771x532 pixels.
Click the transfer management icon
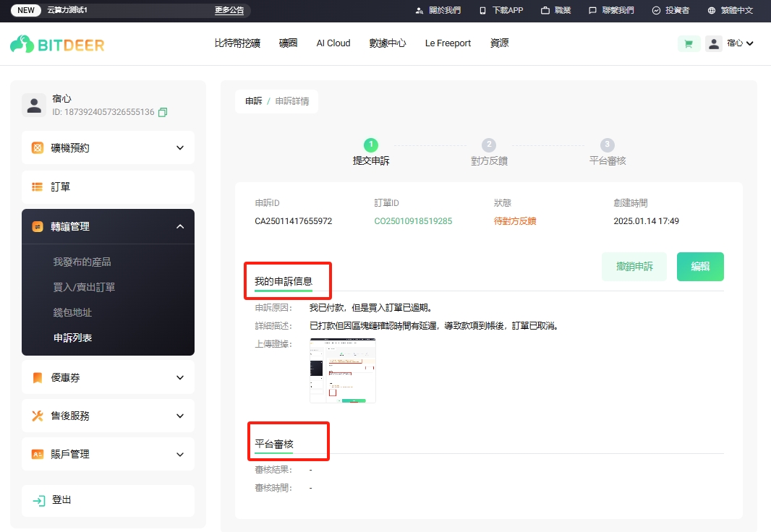pos(38,226)
